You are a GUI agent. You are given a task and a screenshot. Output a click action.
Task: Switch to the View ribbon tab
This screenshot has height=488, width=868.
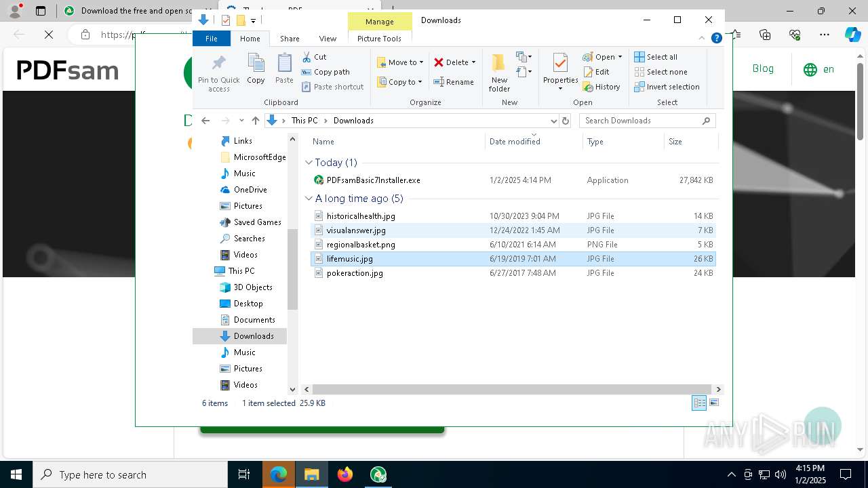point(328,39)
